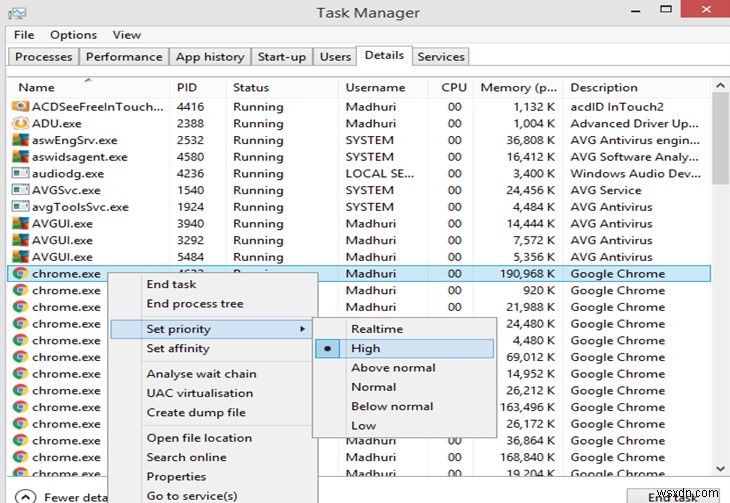Select High priority radio option
The height and width of the screenshot is (503, 730).
coord(365,349)
